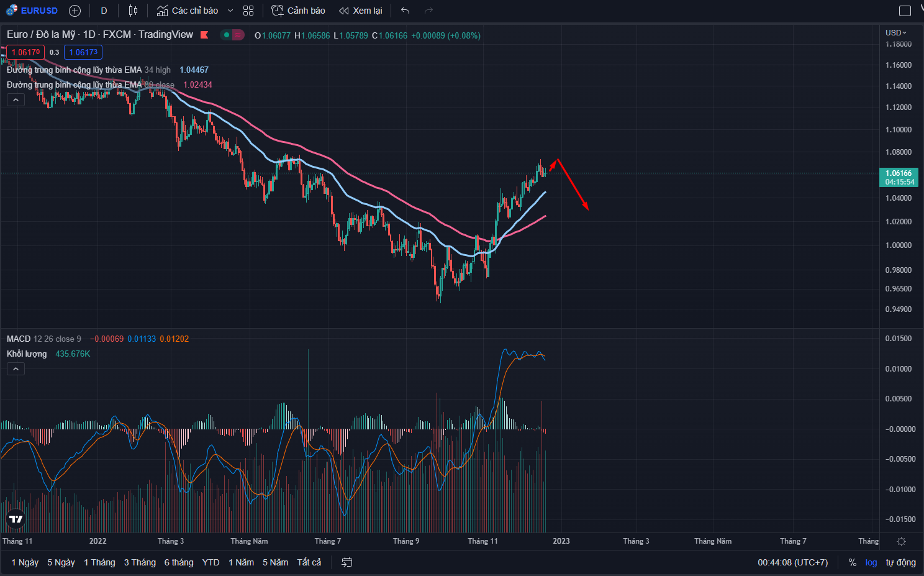The height and width of the screenshot is (576, 924).
Task: Click the add symbol plus icon
Action: point(75,11)
